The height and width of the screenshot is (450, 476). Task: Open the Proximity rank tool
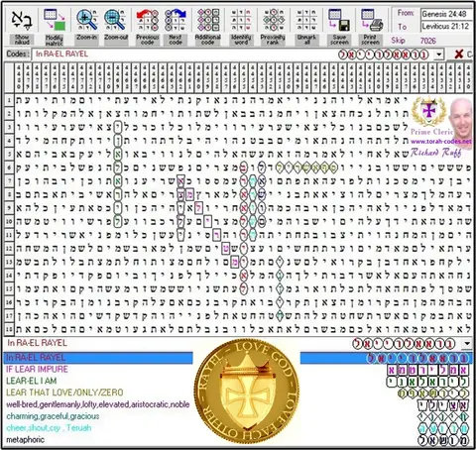[x=273, y=20]
